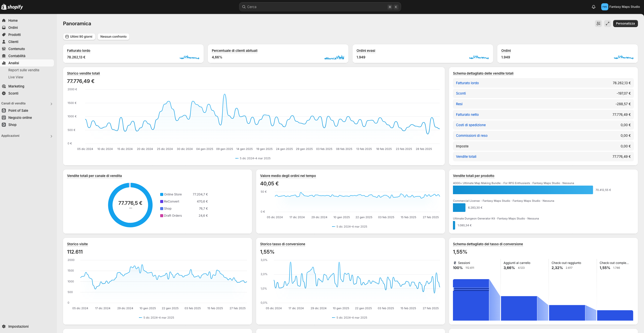Click the Online Store legend color swatch

point(162,194)
